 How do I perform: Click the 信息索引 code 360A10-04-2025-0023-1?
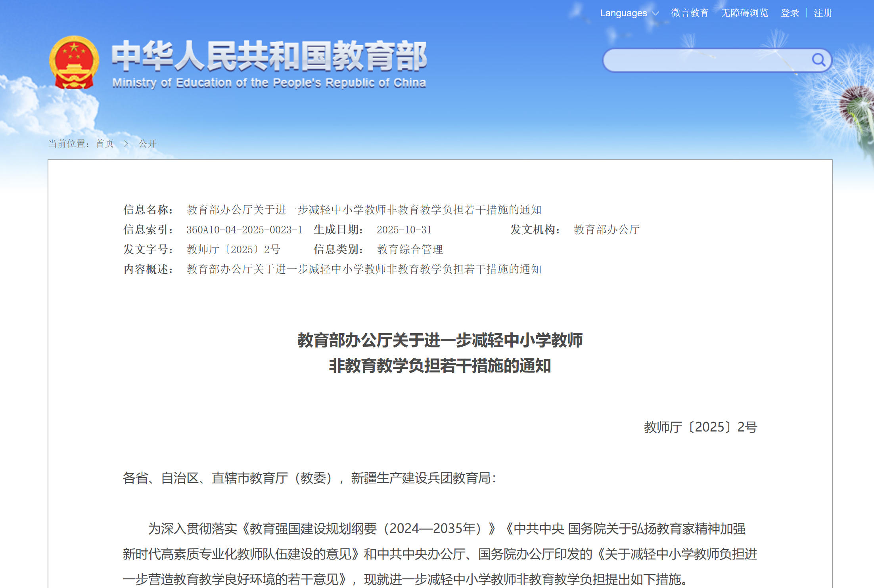245,229
